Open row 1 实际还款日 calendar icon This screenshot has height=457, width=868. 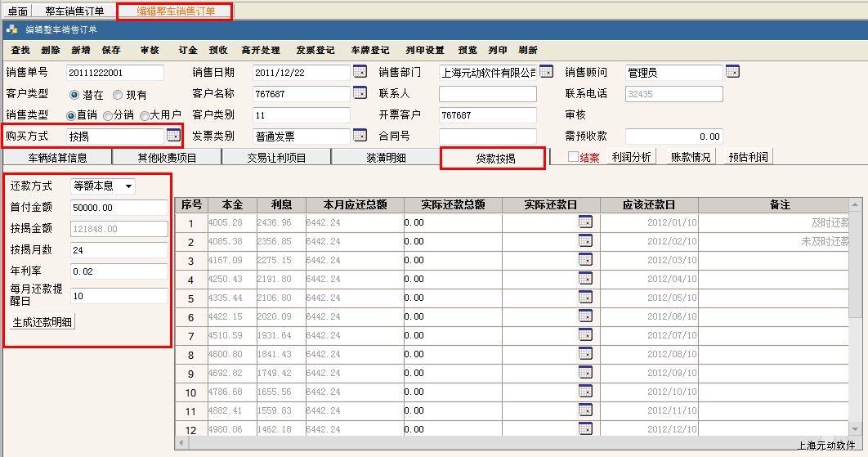click(585, 222)
